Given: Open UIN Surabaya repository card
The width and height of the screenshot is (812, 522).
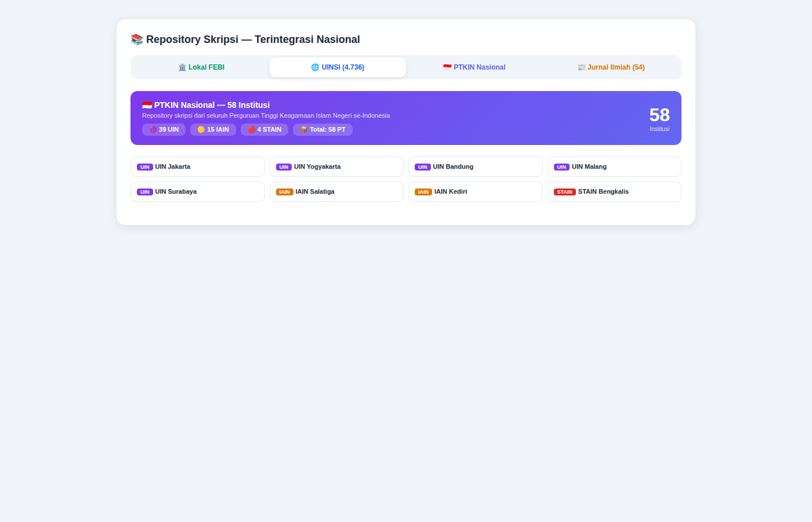Looking at the screenshot, I should 198,192.
